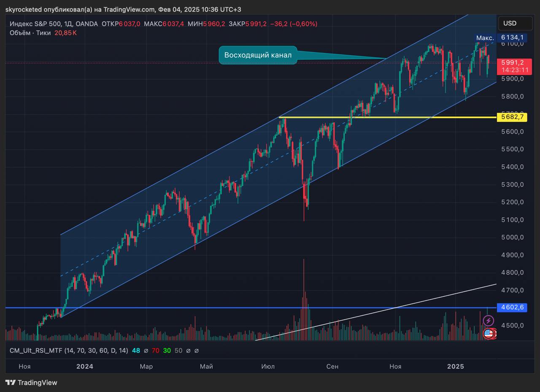The height and width of the screenshot is (392, 540).
Task: Click the 'Май' label on time axis
Action: click(206, 366)
